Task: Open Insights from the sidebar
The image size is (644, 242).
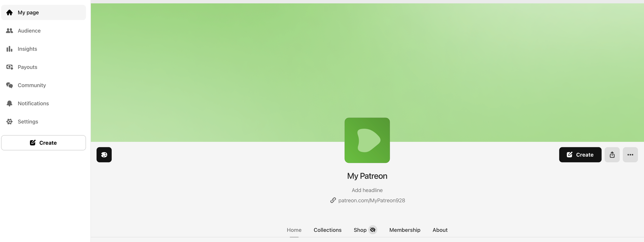Action: [43, 49]
